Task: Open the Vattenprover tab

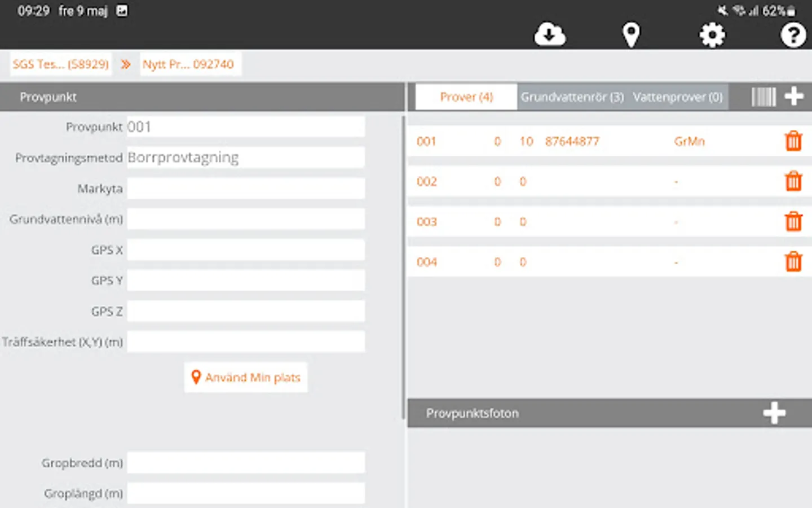Action: coord(677,97)
